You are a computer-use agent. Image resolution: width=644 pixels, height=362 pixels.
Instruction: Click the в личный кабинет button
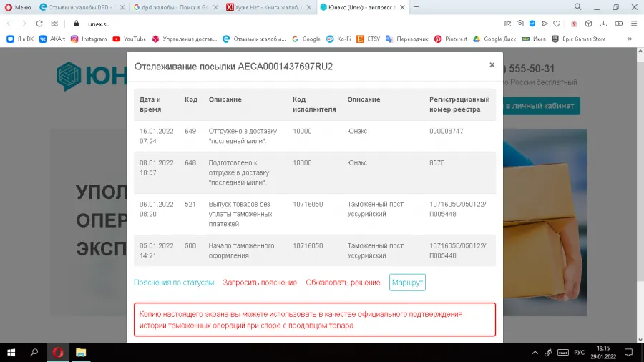tap(541, 106)
